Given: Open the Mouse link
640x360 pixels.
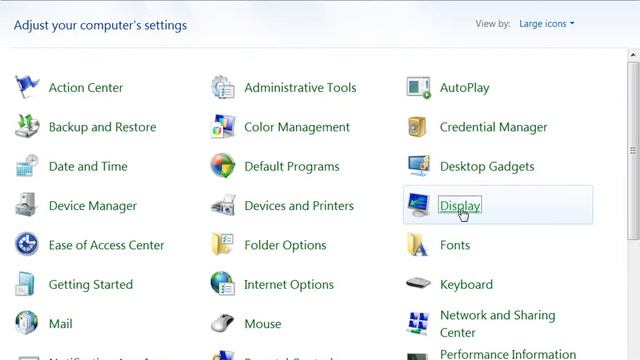Looking at the screenshot, I should click(263, 324).
